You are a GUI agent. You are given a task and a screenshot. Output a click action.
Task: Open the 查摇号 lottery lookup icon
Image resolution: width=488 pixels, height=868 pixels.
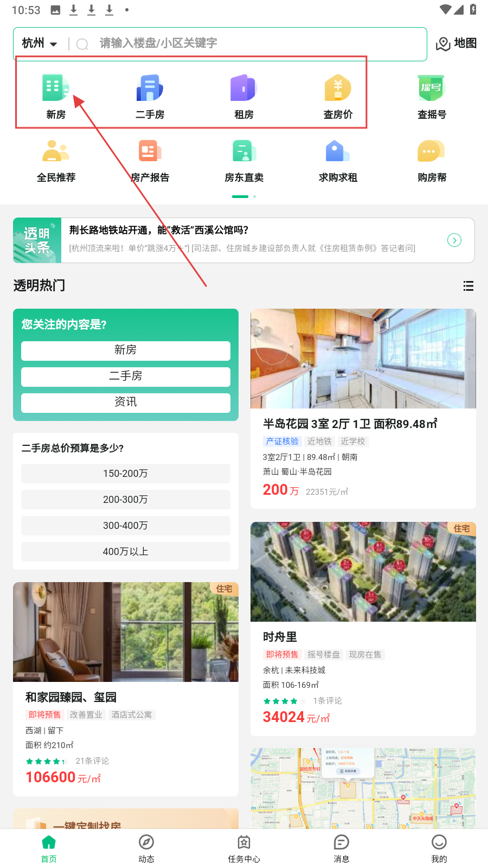pos(432,88)
